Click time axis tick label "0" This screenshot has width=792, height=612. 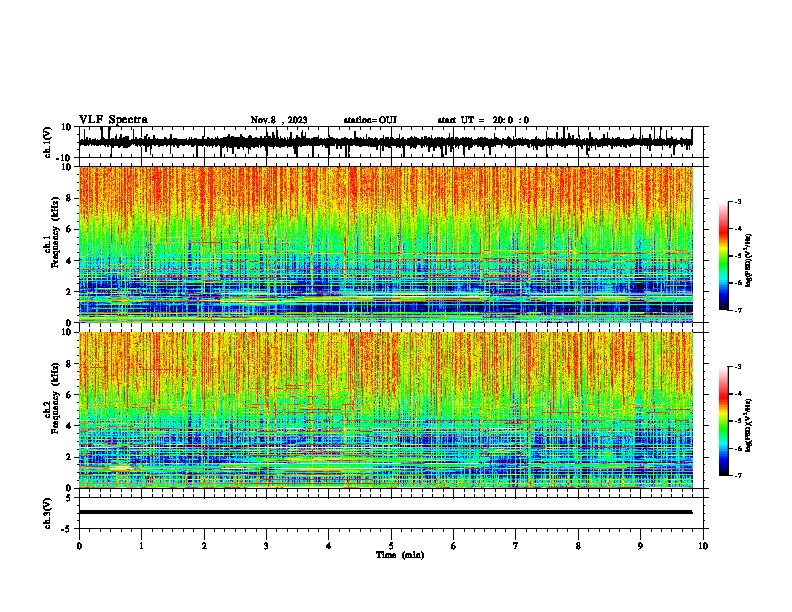coord(79,546)
